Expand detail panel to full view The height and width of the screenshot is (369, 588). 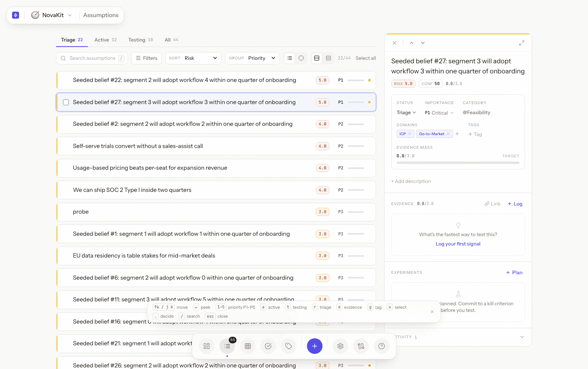[x=521, y=43]
